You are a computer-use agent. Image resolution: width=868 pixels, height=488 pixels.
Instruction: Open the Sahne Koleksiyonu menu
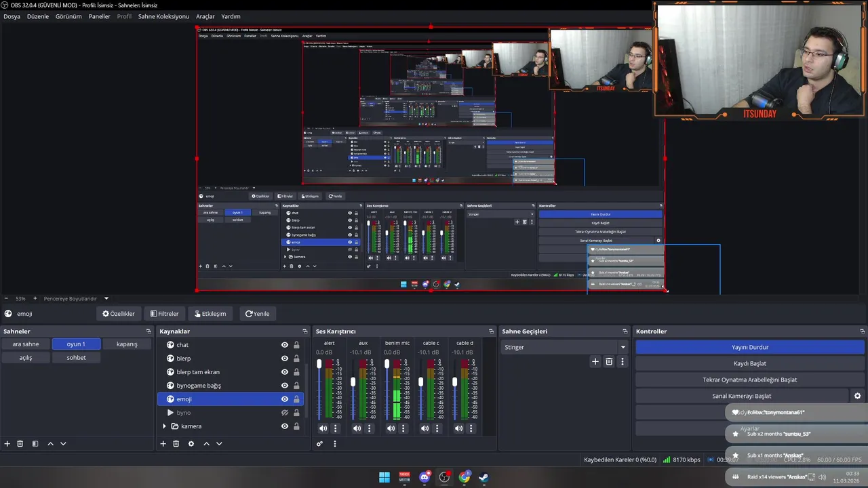click(x=163, y=16)
